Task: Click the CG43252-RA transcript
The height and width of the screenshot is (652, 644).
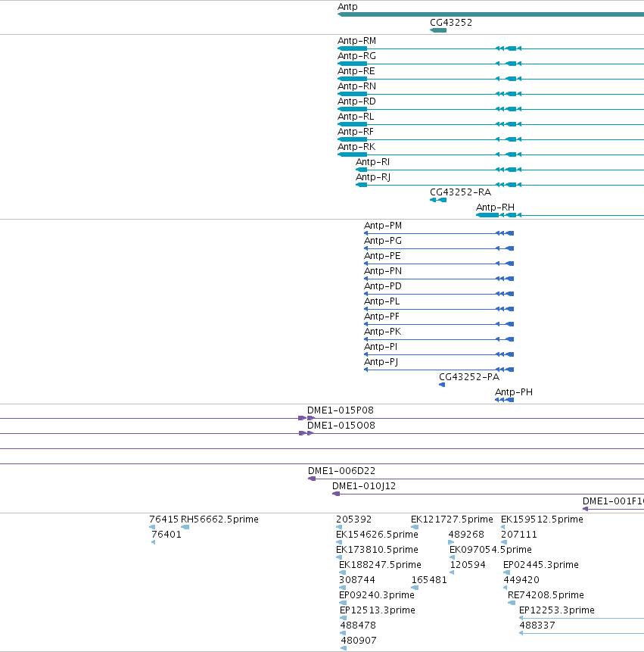Action: [438, 200]
